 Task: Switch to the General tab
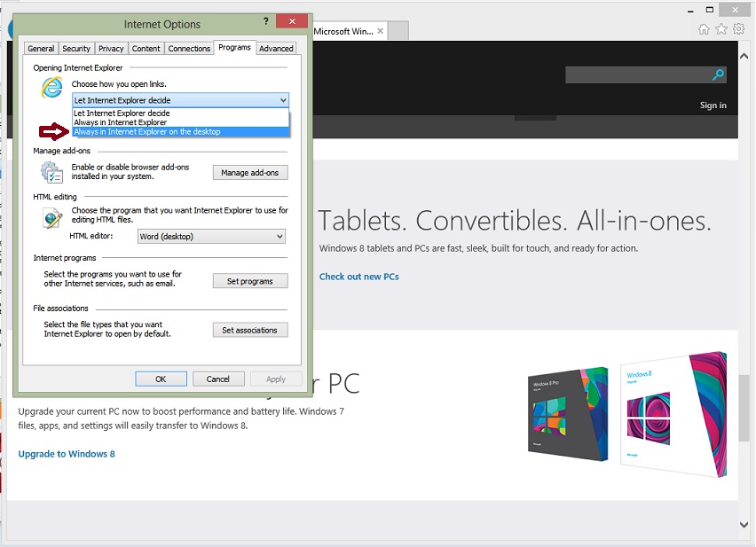pyautogui.click(x=41, y=49)
